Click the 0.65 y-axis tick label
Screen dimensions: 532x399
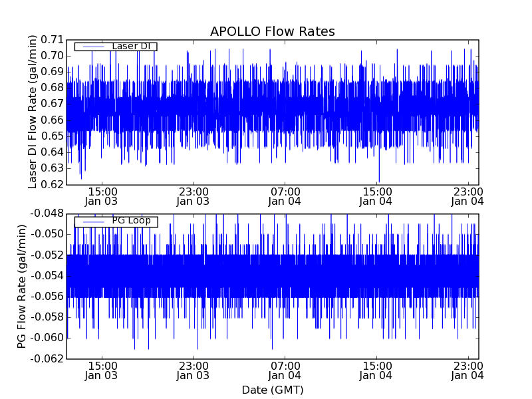53,136
